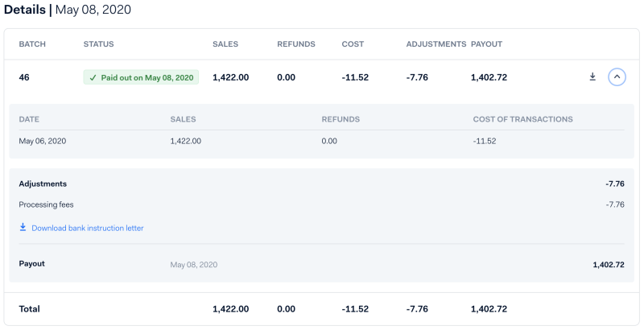Click the Total row label

pyautogui.click(x=30, y=309)
